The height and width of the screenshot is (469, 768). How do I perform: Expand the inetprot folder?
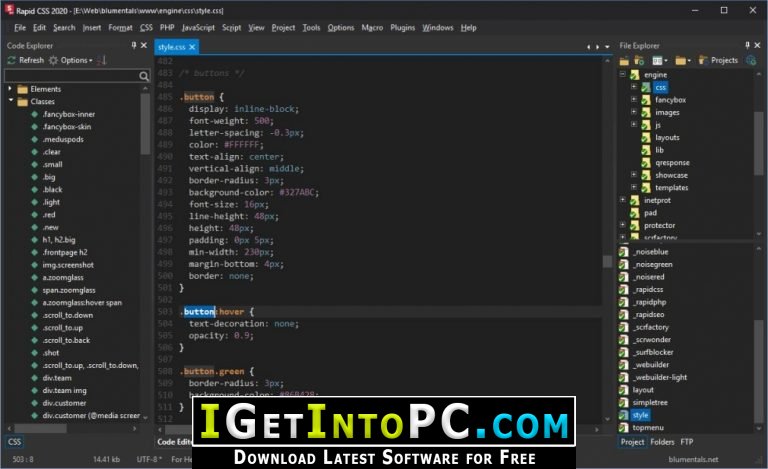623,200
